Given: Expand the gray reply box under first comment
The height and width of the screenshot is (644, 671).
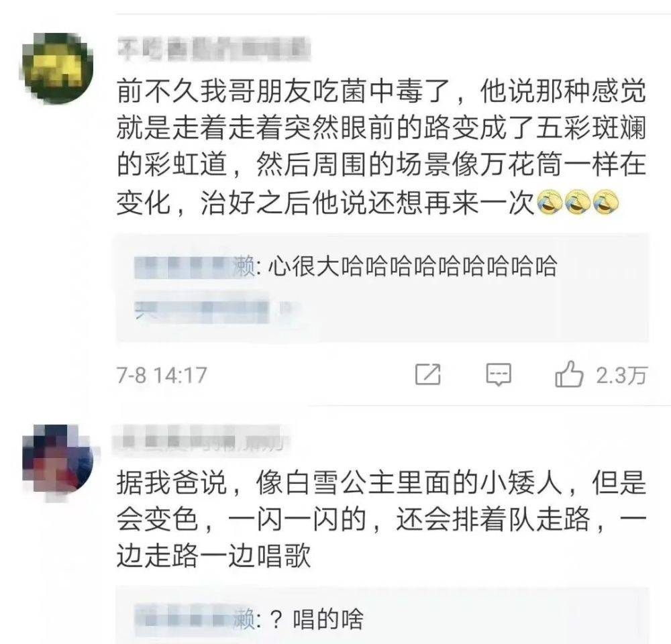Looking at the screenshot, I should (382, 288).
